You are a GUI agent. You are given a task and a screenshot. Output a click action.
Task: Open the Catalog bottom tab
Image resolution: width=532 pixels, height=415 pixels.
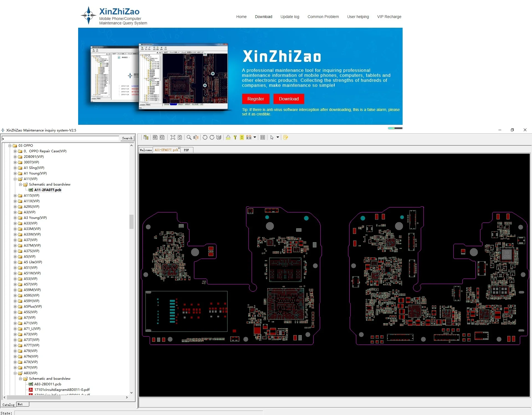pos(8,404)
